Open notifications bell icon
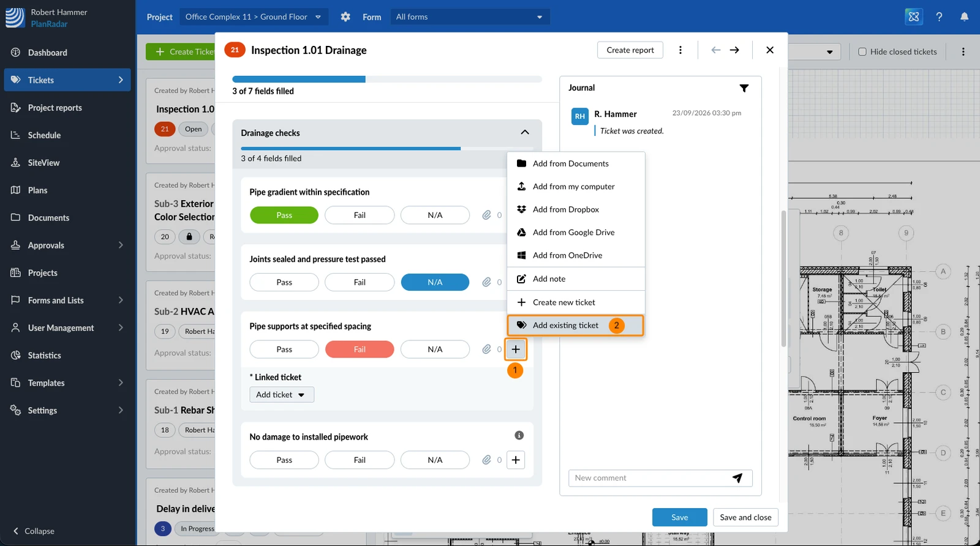 click(964, 17)
